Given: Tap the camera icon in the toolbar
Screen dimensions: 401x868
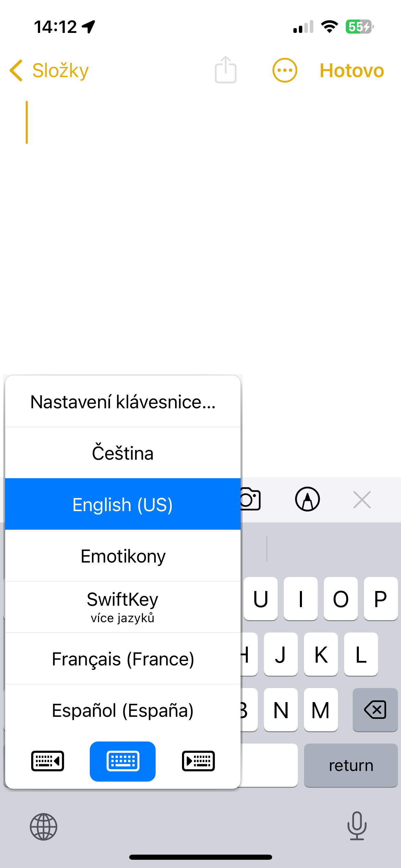Looking at the screenshot, I should 251,499.
